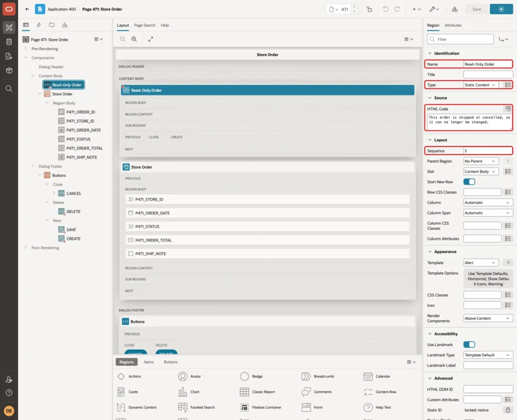Screen dimensions: 517x420
Task: Open HTML Code editor popup icon
Action: [508, 109]
